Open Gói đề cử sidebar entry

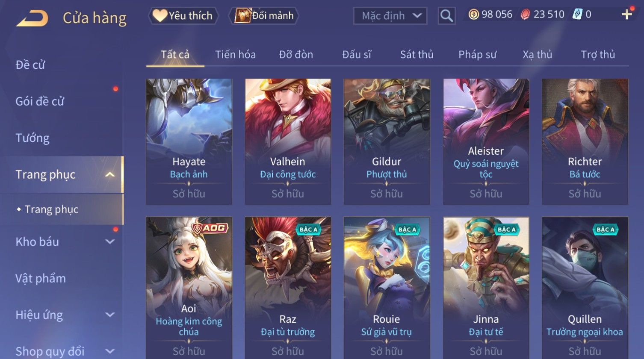[x=40, y=101]
